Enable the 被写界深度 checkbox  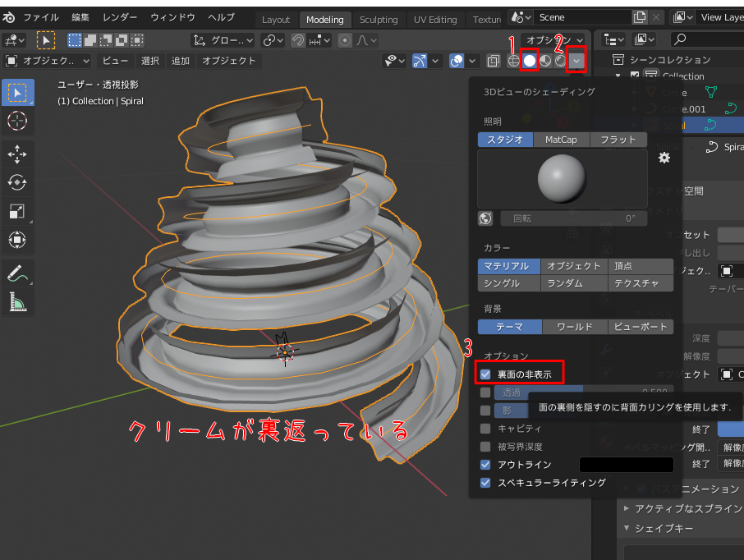(485, 447)
